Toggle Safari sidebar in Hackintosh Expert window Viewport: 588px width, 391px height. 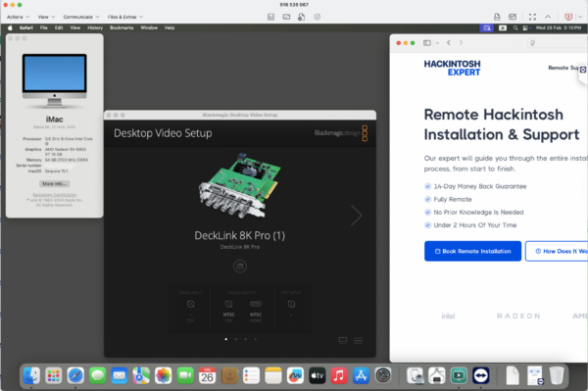(427, 43)
